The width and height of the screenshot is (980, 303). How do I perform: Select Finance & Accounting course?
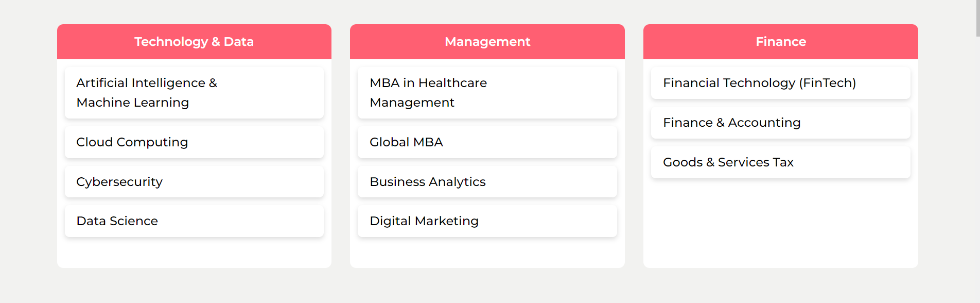coord(781,123)
